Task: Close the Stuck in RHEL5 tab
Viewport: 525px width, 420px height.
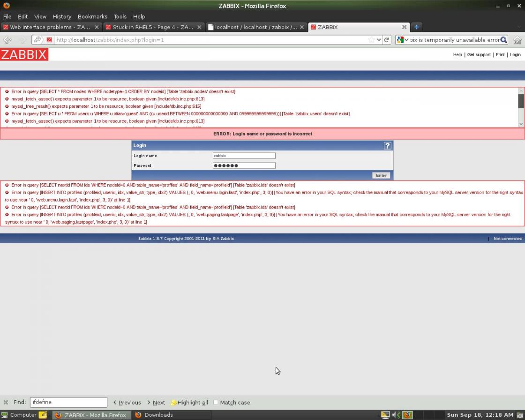Action: pyautogui.click(x=199, y=27)
